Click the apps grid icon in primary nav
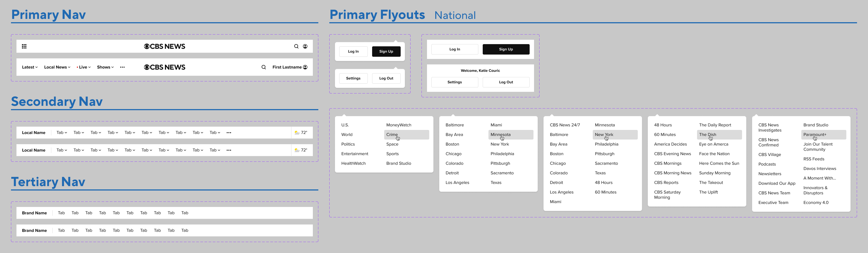This screenshot has width=868, height=253. point(24,46)
